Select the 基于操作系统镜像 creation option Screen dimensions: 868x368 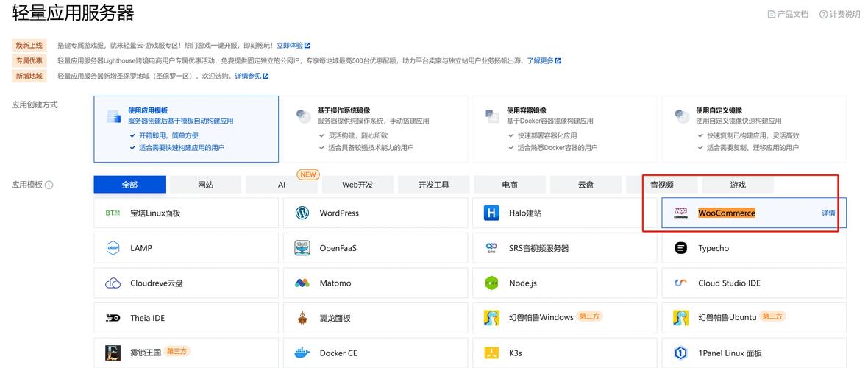pos(375,129)
